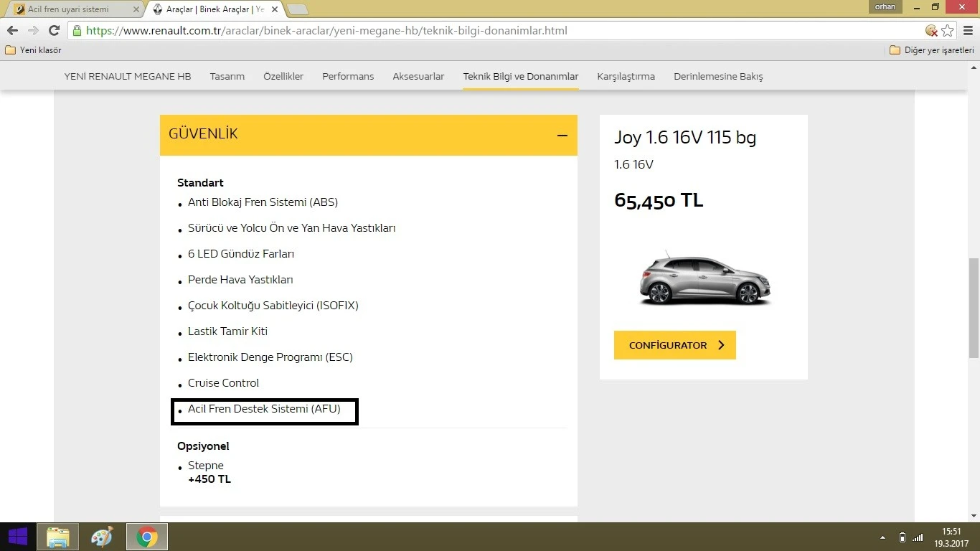Viewport: 980px width, 551px height.
Task: Click 'Anti Blokaj Fren Sistemi (ABS)' text
Action: (x=263, y=202)
